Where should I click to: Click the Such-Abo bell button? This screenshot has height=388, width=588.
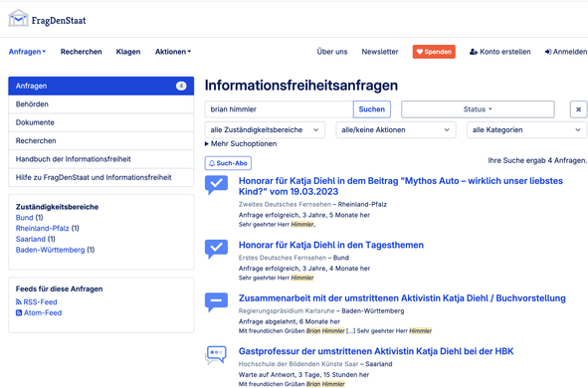coord(228,163)
